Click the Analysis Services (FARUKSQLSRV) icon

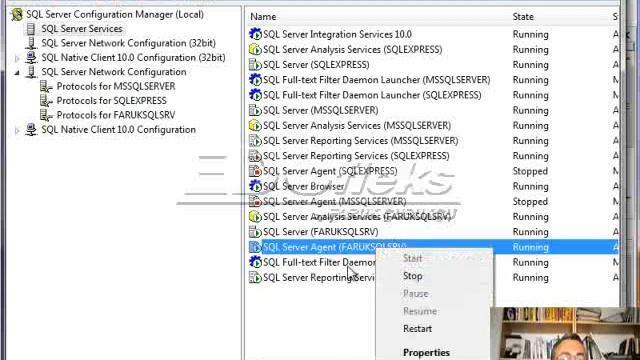point(255,217)
